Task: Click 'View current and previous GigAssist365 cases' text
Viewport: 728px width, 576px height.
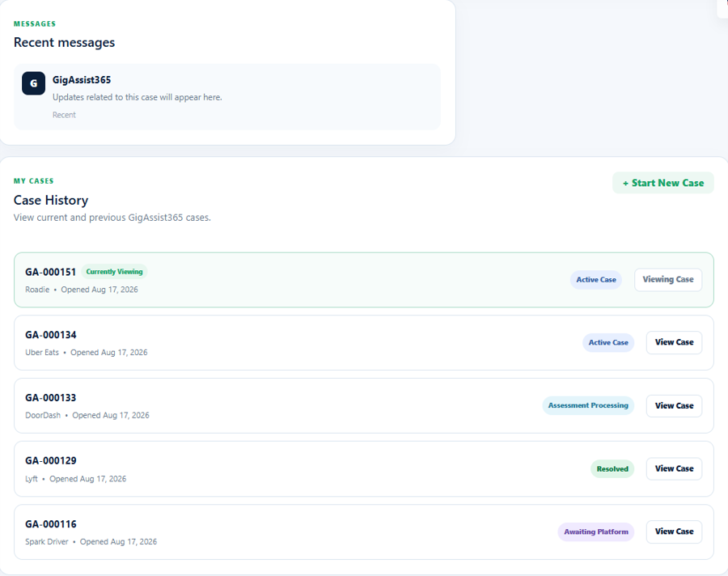Action: point(112,218)
